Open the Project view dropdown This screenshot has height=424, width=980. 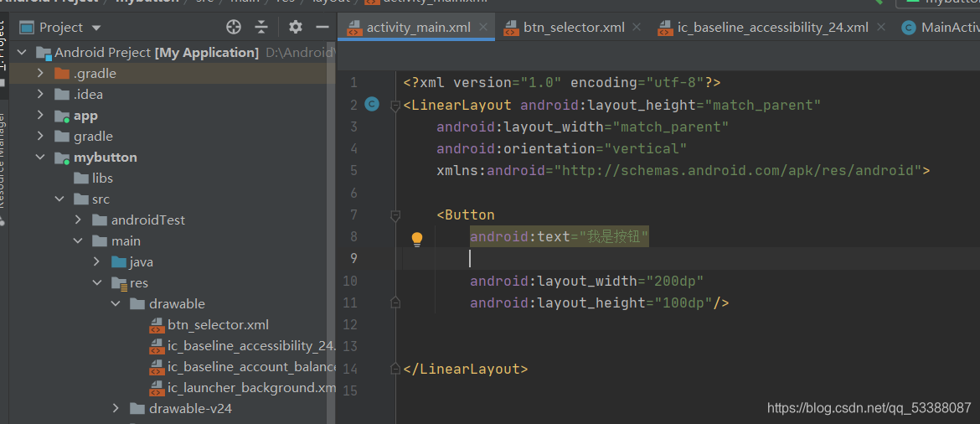click(x=95, y=28)
